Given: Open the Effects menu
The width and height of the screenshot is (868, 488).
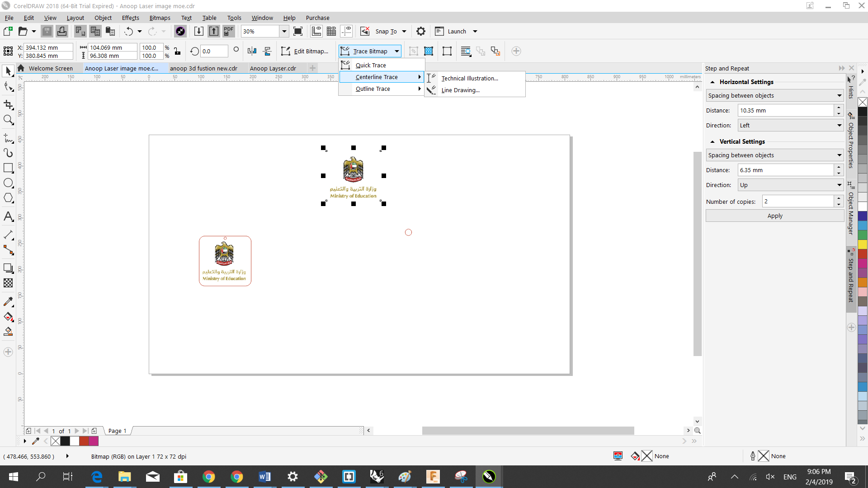Looking at the screenshot, I should click(131, 18).
